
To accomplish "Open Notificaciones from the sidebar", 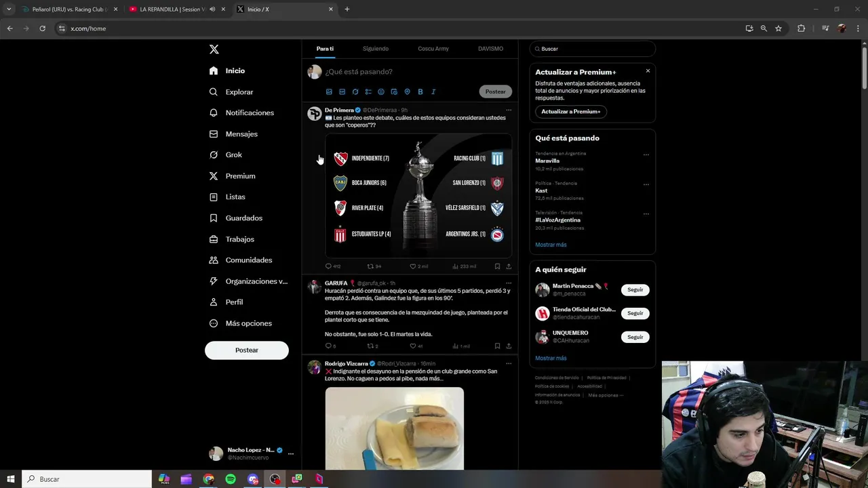I will (x=241, y=113).
